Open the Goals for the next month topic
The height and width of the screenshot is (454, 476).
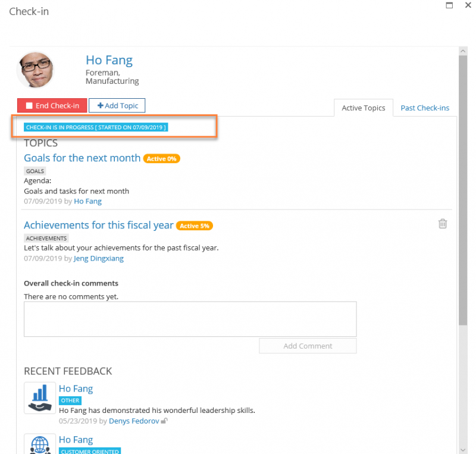tap(82, 158)
